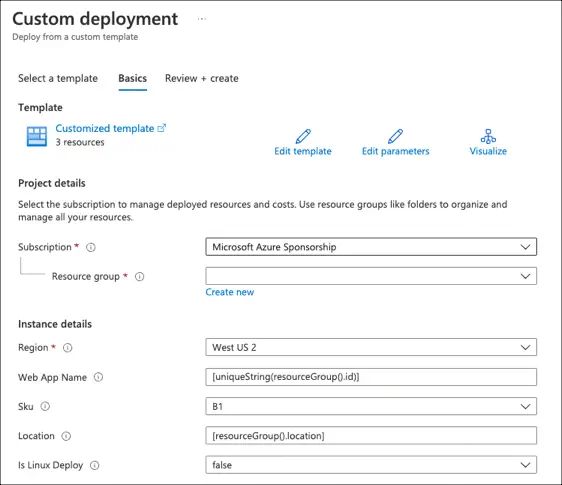Show info tooltip for Location
The image size is (562, 485).
click(66, 436)
